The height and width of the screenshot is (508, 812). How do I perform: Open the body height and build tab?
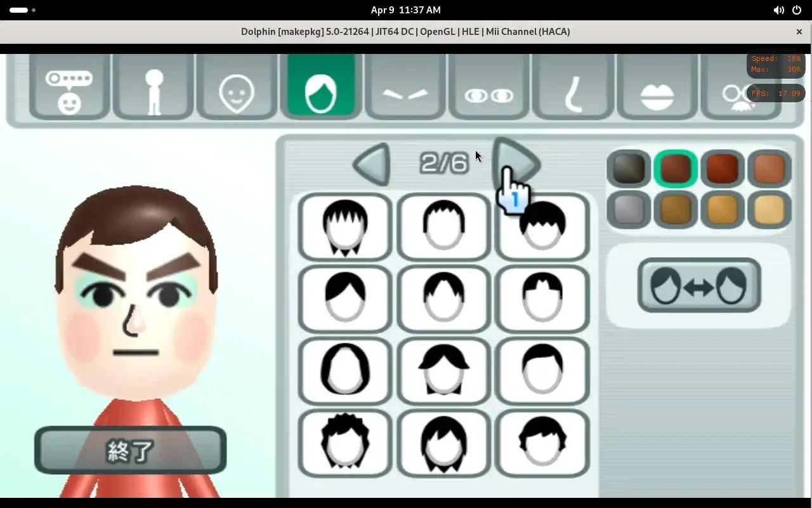[x=154, y=87]
